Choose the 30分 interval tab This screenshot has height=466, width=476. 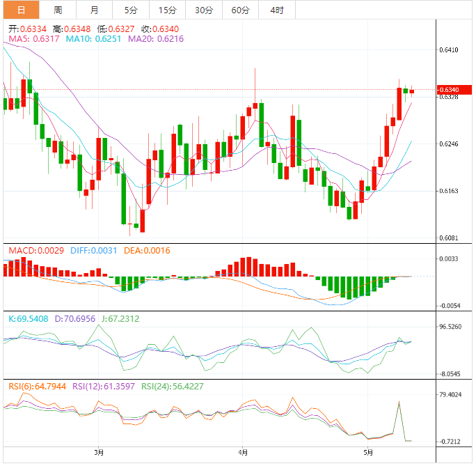(204, 10)
